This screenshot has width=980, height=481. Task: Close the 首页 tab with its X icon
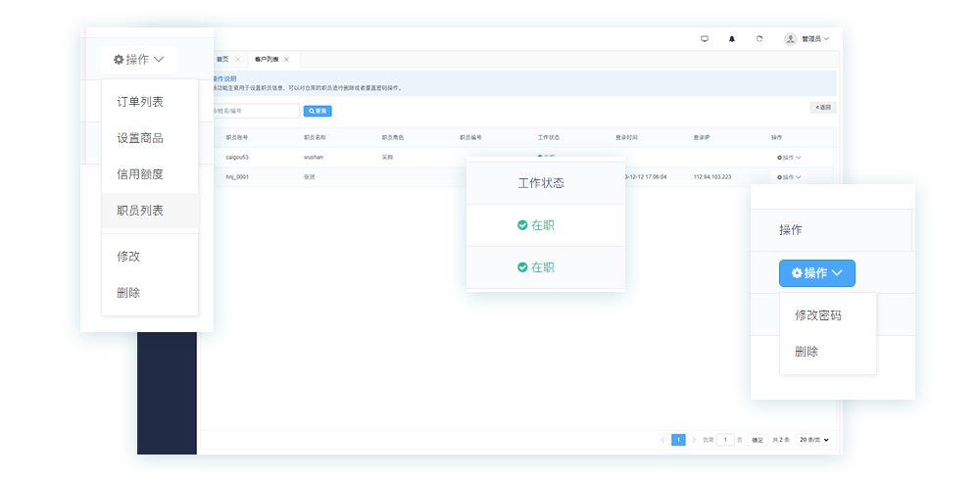click(x=237, y=60)
